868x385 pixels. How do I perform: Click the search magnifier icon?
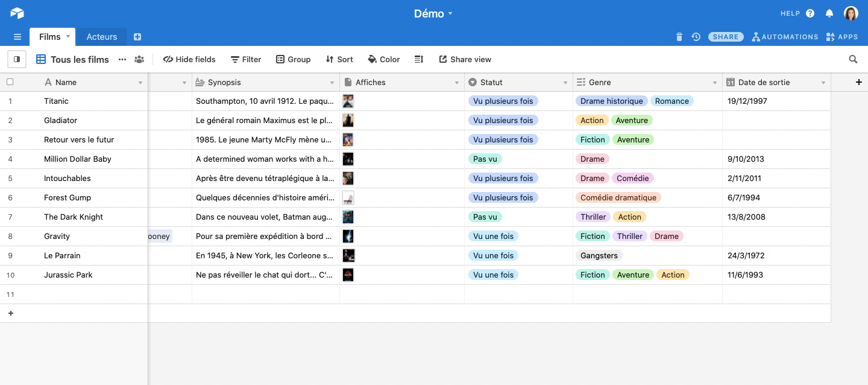[x=853, y=59]
